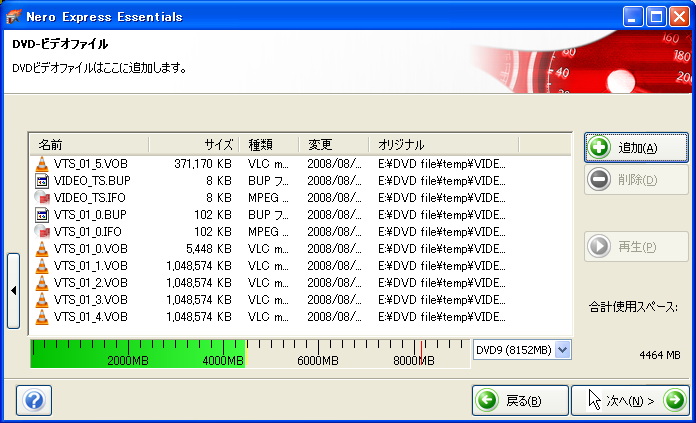696x423 pixels.
Task: Click the 次へ (Next) button
Action: point(630,401)
